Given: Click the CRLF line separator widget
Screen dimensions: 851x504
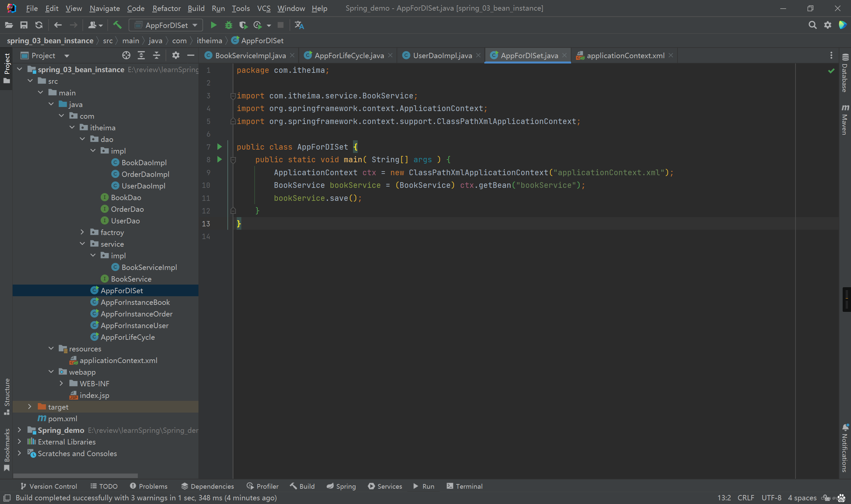Looking at the screenshot, I should (x=746, y=498).
